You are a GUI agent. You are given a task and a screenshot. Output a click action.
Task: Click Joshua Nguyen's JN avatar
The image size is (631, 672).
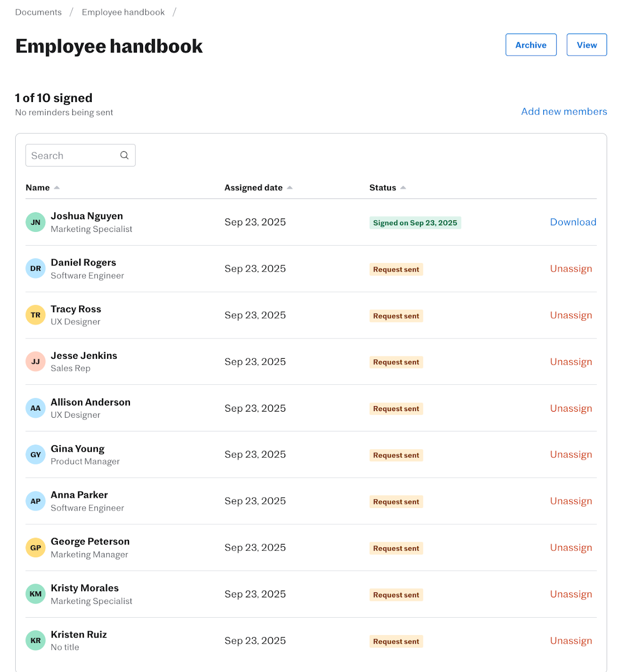[x=36, y=222]
